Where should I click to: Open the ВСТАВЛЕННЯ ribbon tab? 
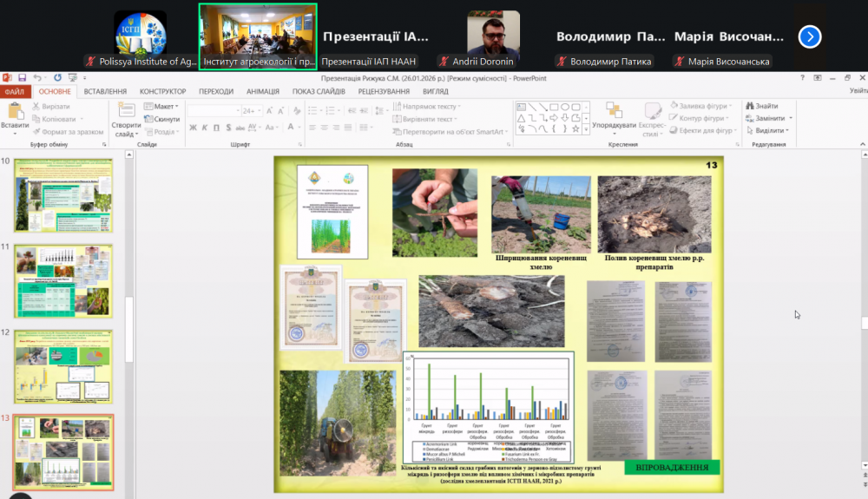click(105, 91)
